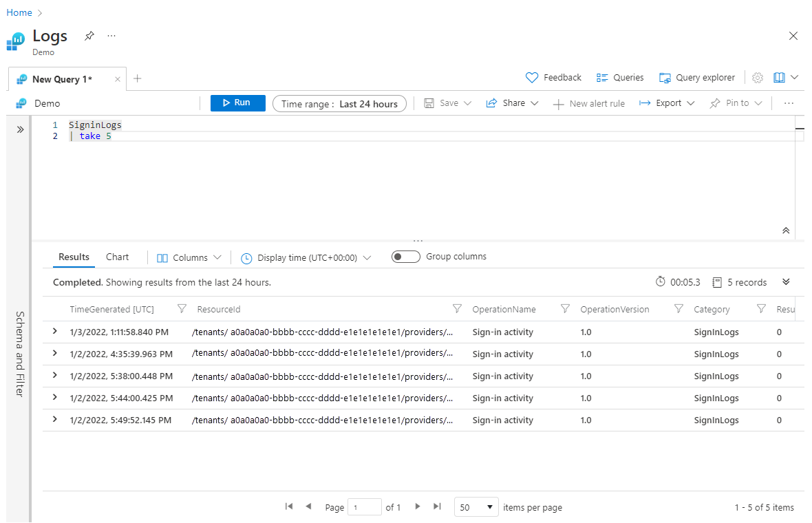Open the Export dropdown
The height and width of the screenshot is (523, 812).
[x=667, y=103]
